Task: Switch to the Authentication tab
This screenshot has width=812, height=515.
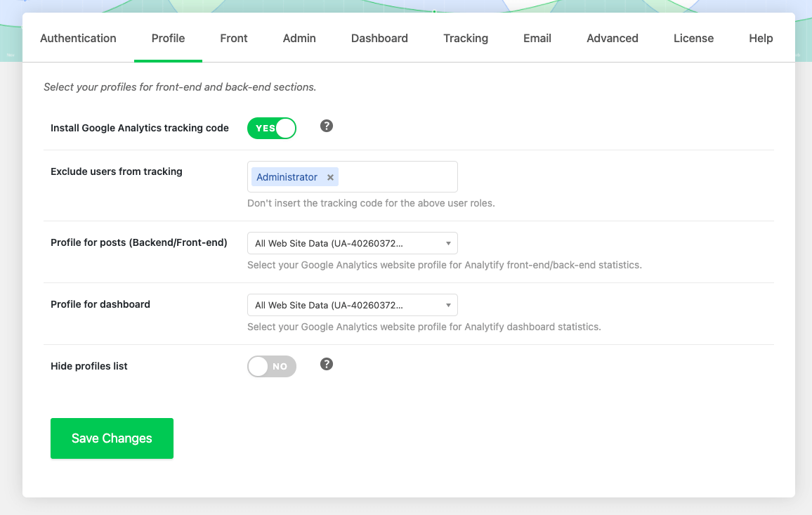Action: coord(78,39)
